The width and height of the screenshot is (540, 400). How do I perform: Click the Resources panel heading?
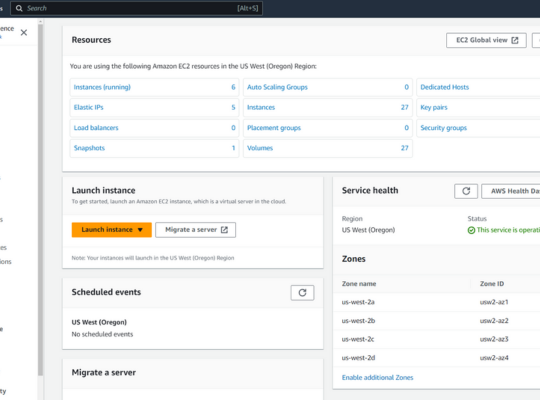pos(91,40)
